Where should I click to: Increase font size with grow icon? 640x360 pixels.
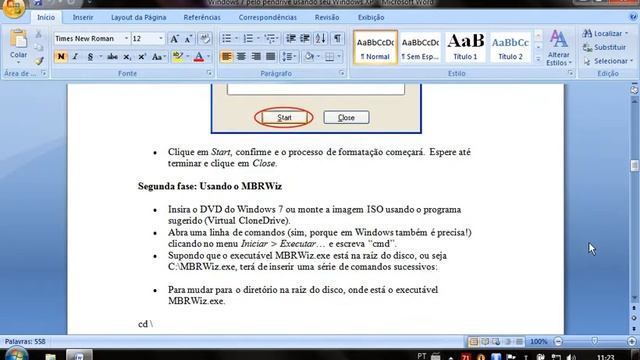174,39
